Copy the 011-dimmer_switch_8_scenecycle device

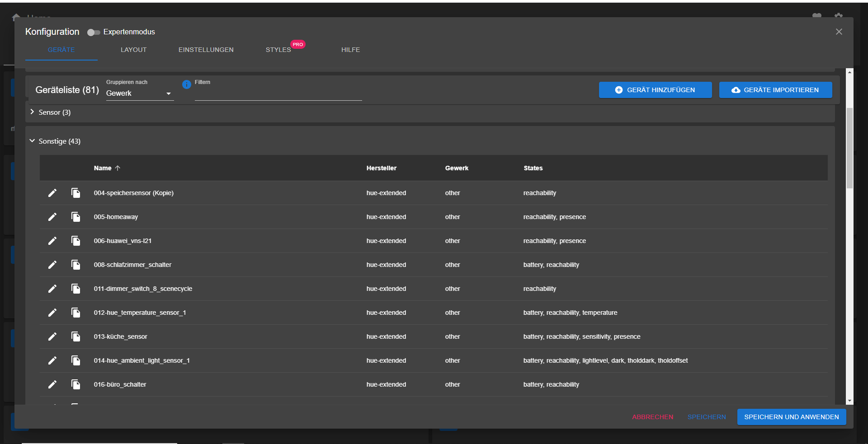(75, 289)
